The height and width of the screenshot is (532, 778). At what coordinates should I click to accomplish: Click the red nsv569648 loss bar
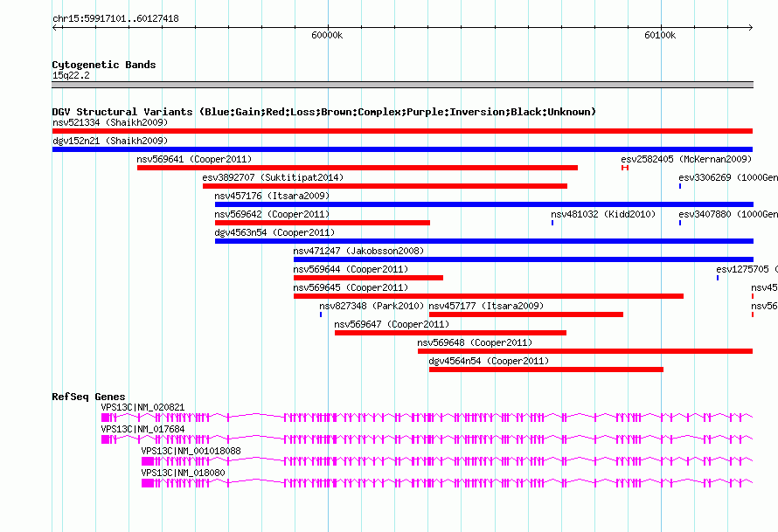(586, 351)
